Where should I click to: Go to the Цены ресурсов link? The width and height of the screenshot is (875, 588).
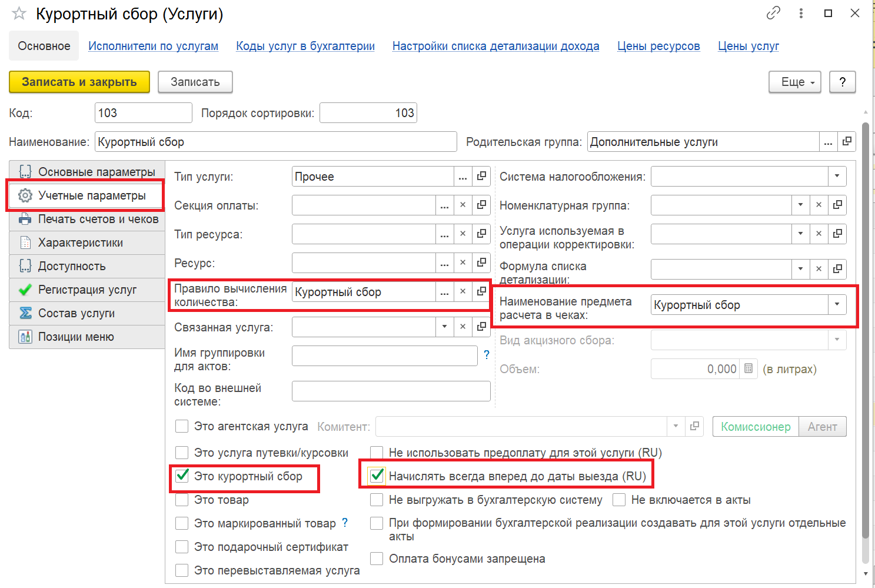click(658, 46)
